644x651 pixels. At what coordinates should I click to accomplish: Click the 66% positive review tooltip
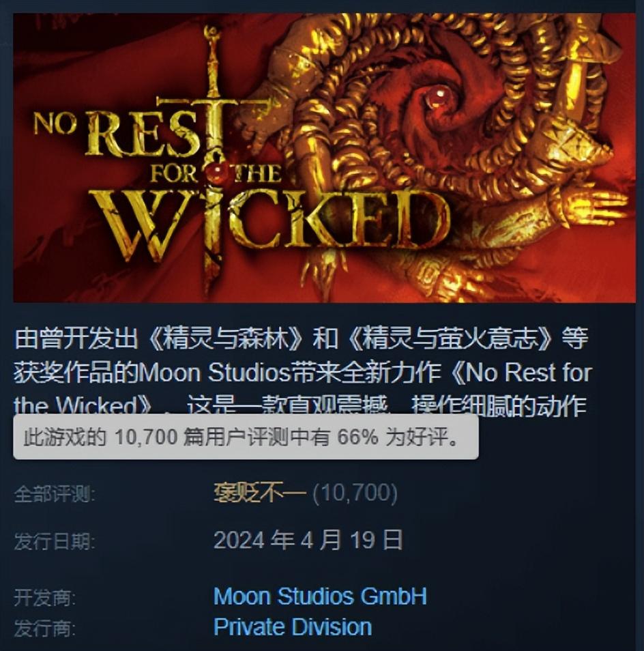point(246,437)
